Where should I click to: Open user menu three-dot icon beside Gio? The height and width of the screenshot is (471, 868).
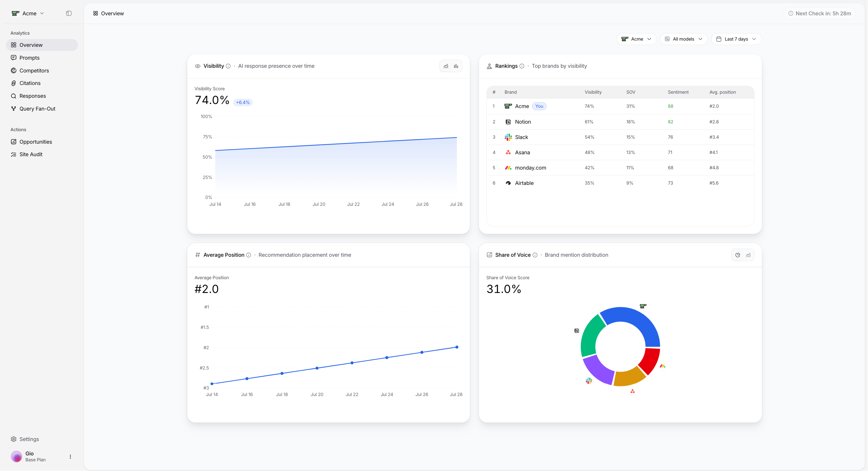click(70, 457)
